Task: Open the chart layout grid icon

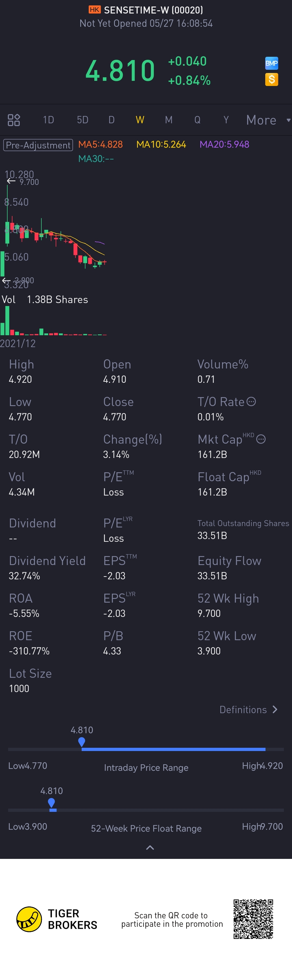Action: [14, 120]
